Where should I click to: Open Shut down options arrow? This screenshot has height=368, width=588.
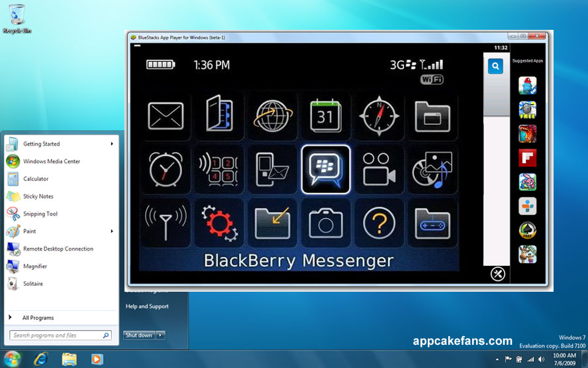(x=160, y=335)
